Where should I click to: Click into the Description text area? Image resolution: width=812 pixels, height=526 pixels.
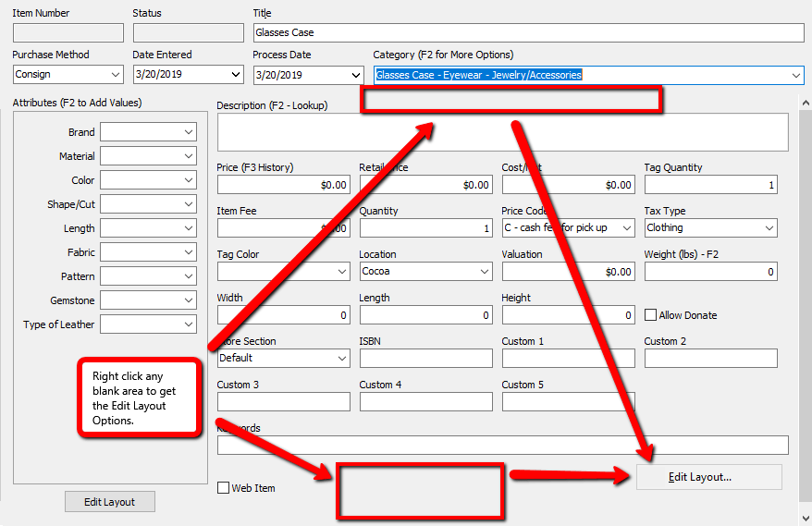(502, 132)
